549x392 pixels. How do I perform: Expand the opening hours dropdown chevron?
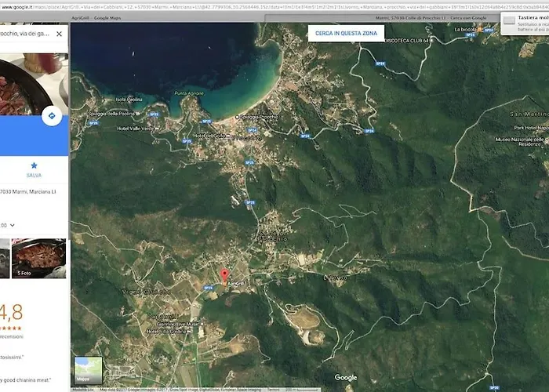(x=13, y=225)
